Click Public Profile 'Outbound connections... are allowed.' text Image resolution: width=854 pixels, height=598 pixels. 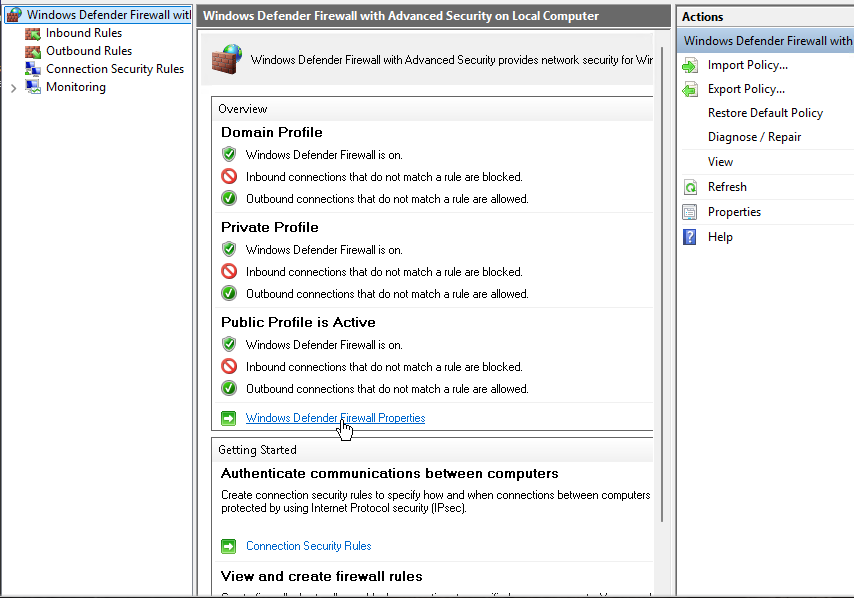pos(387,389)
